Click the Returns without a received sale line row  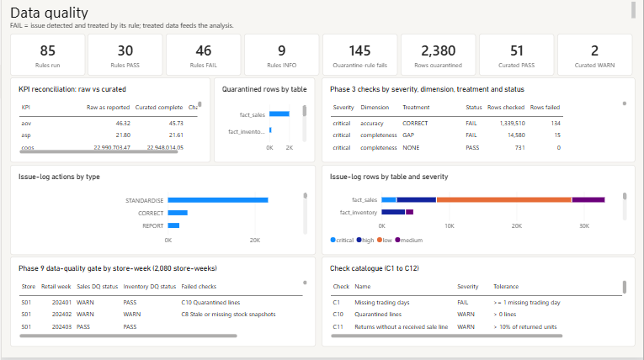pos(476,327)
